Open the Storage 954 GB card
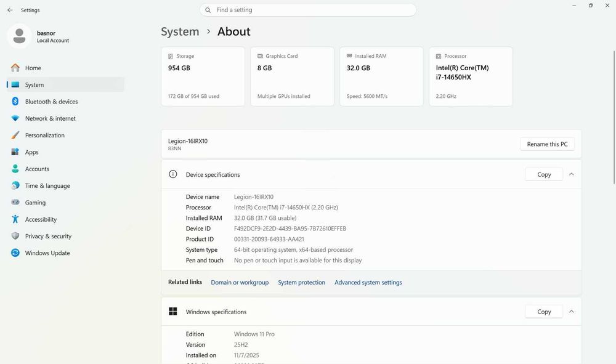Image resolution: width=616 pixels, height=364 pixels. (x=203, y=76)
